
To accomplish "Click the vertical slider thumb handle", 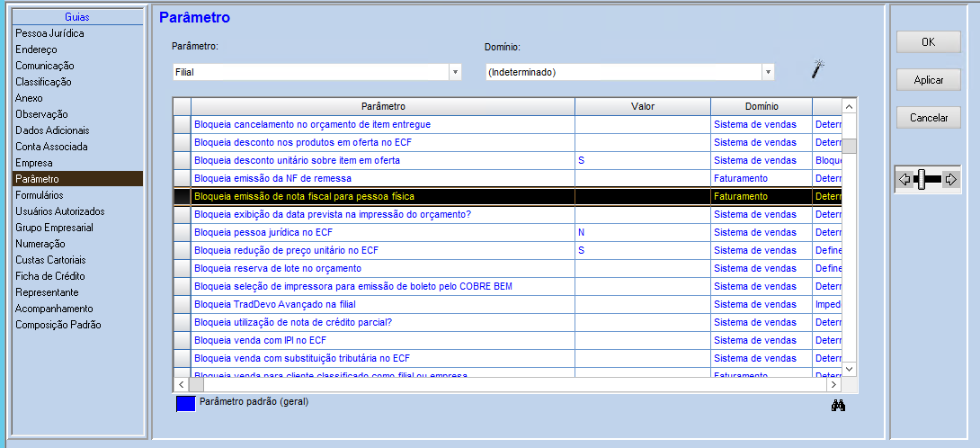I will 920,179.
